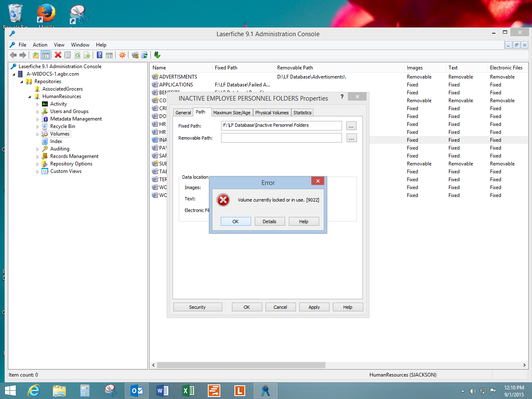
Task: Click the Refresh toolbar icon
Action: coord(77,55)
